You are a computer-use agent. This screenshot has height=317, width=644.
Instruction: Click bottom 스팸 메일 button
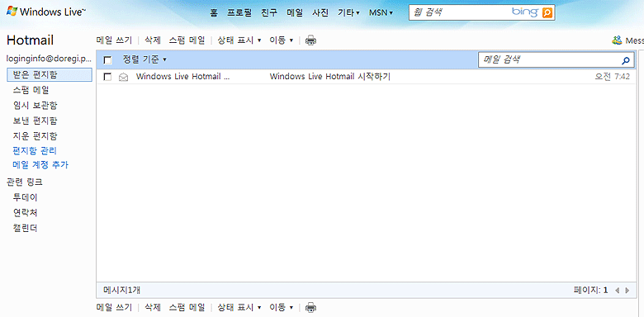(x=187, y=307)
